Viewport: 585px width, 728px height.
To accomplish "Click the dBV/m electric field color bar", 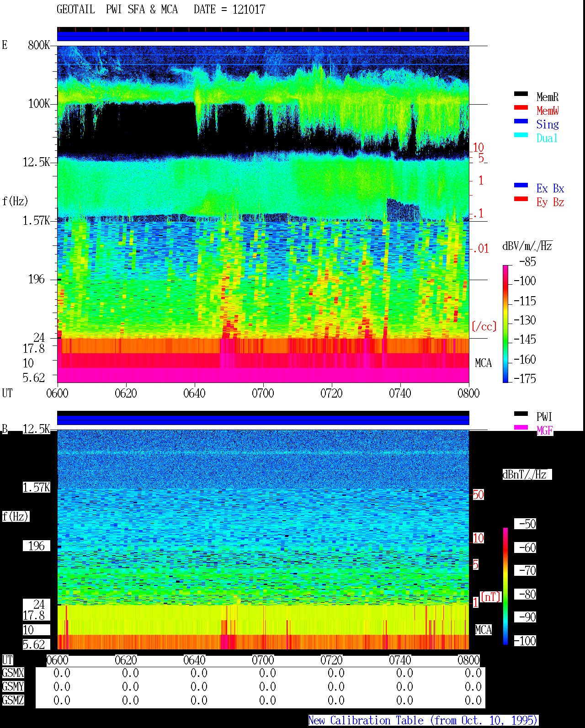I will coord(505,324).
